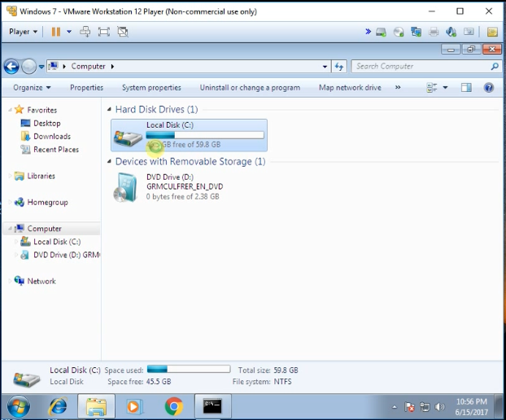Open Downloads under Favorites

(x=52, y=136)
